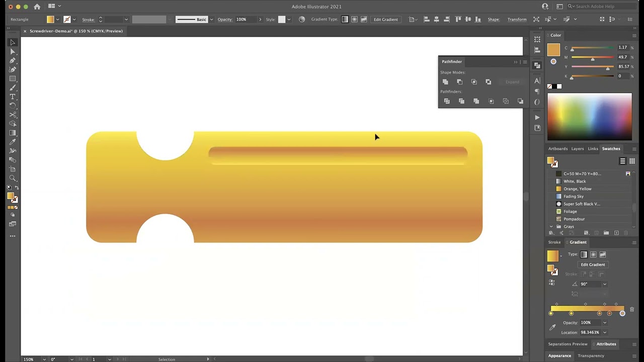Choose Radial gradient type in Gradient panel
The image size is (644, 362).
point(593,254)
